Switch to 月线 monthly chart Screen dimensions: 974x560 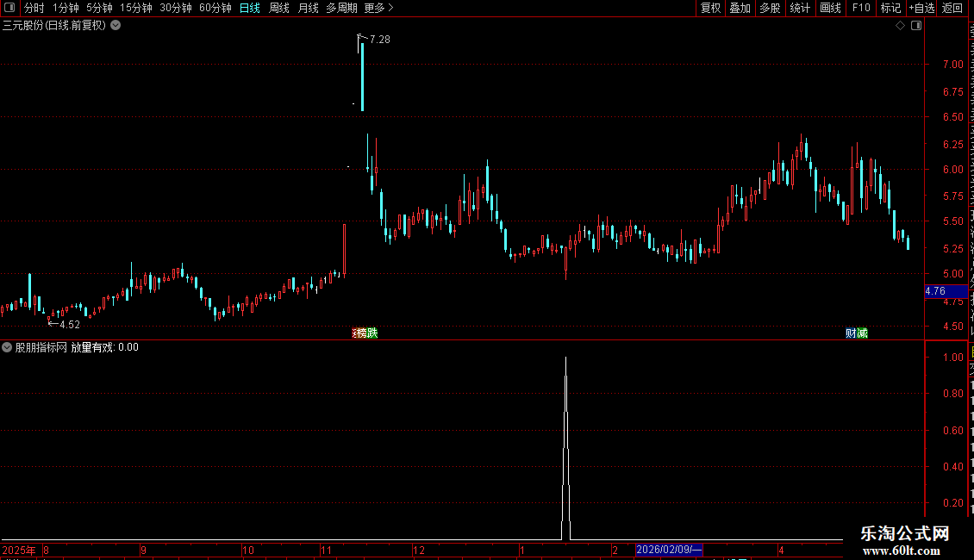308,8
